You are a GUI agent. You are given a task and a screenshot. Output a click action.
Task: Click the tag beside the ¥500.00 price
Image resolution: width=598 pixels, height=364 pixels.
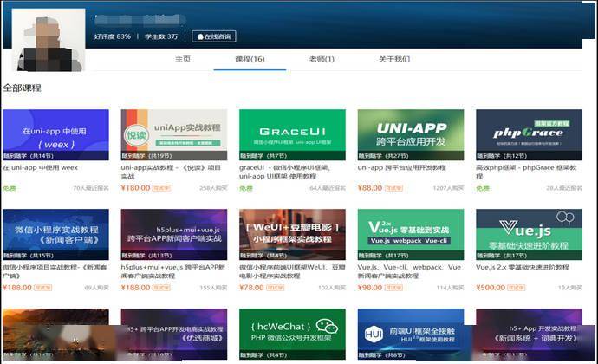(517, 288)
